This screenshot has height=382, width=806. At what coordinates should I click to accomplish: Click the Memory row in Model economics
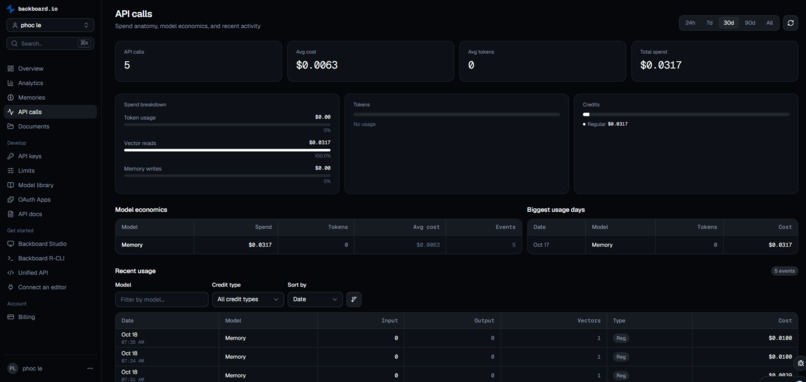318,245
